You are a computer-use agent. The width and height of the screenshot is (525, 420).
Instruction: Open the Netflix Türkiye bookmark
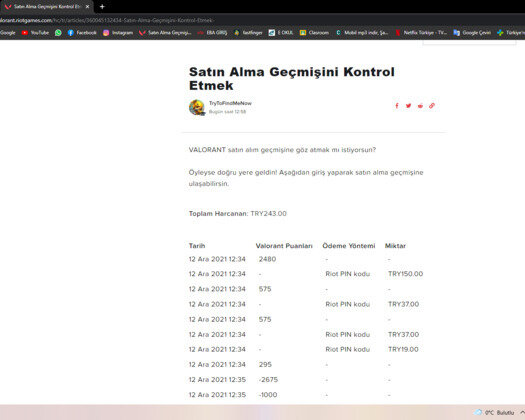click(x=421, y=32)
